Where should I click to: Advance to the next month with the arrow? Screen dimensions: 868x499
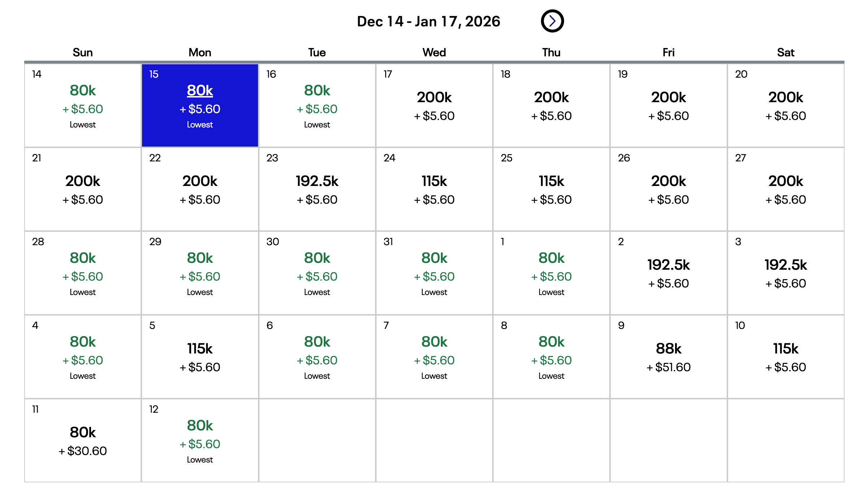coord(553,21)
